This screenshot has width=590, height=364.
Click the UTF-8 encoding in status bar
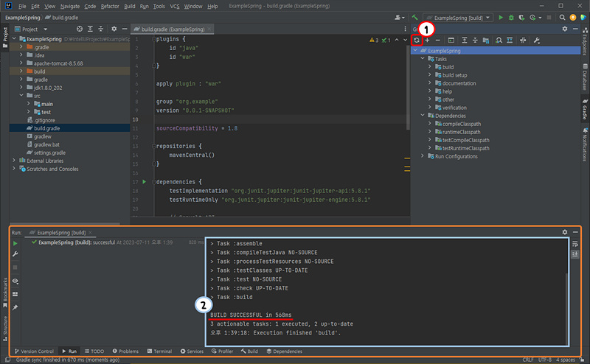tap(544, 360)
